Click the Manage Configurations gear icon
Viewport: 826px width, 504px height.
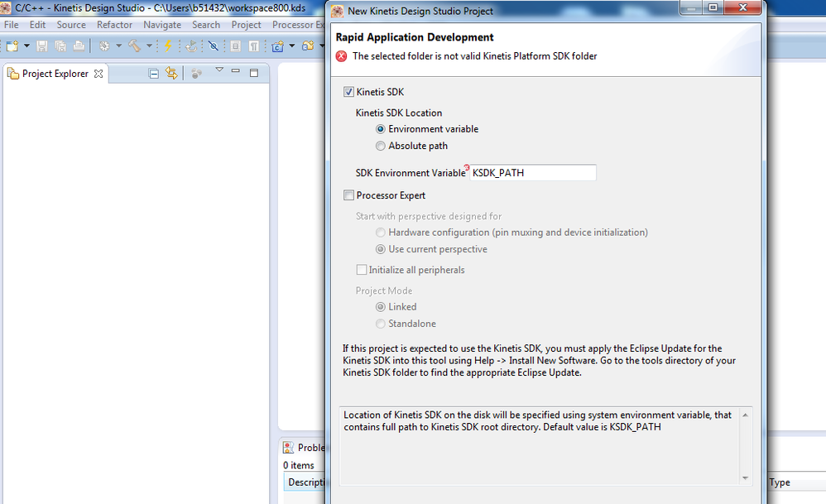coord(104,46)
